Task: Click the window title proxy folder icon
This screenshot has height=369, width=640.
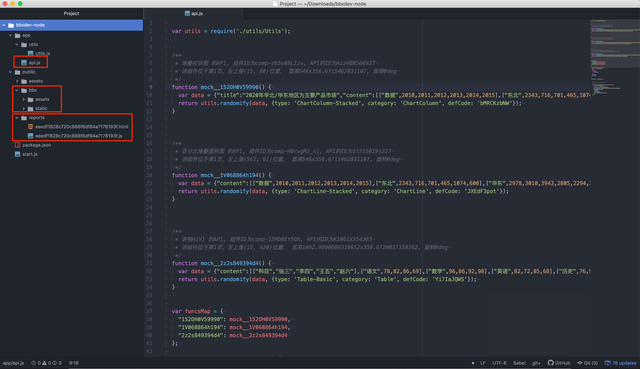Action: tap(275, 4)
